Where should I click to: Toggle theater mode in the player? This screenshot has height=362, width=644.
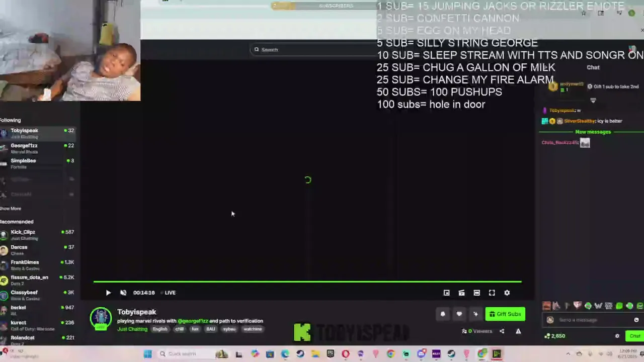pyautogui.click(x=476, y=293)
